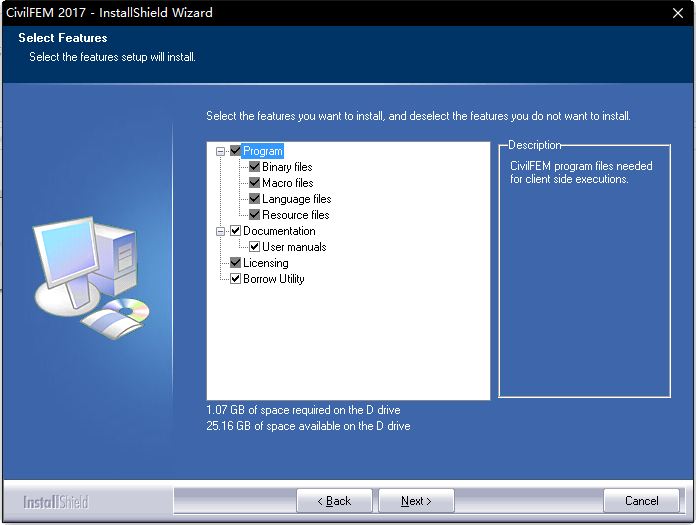Image resolution: width=696 pixels, height=525 pixels.
Task: Select the User manuals tree item
Action: 294,247
